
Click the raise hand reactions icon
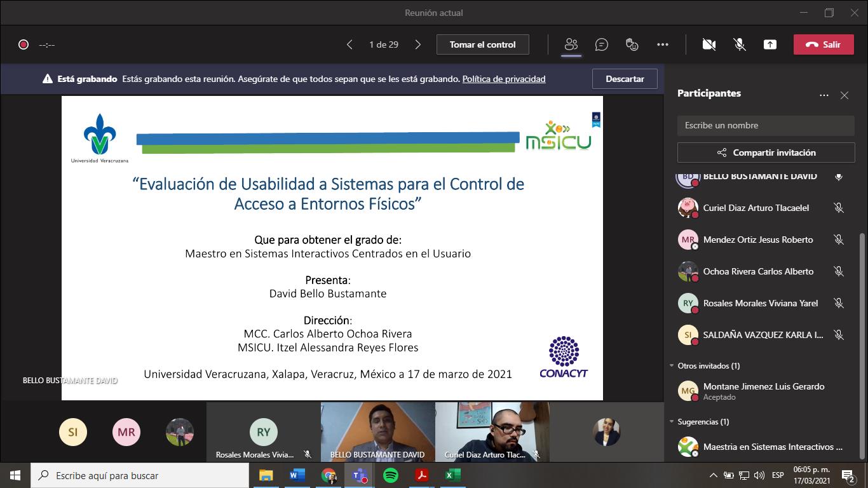tap(632, 44)
